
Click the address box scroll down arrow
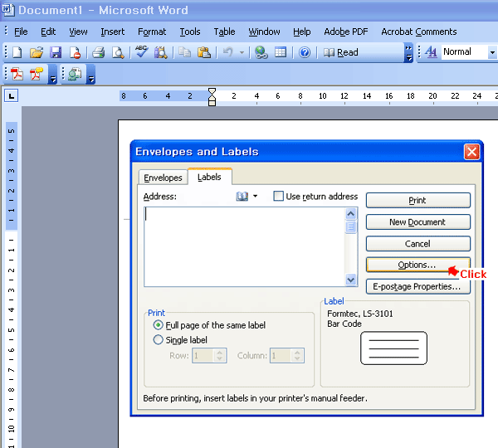click(x=350, y=280)
